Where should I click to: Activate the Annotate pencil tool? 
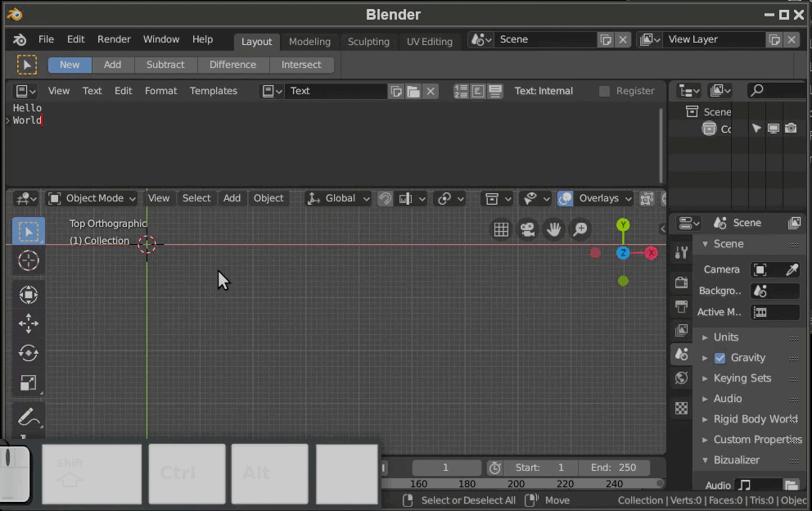[x=29, y=417]
